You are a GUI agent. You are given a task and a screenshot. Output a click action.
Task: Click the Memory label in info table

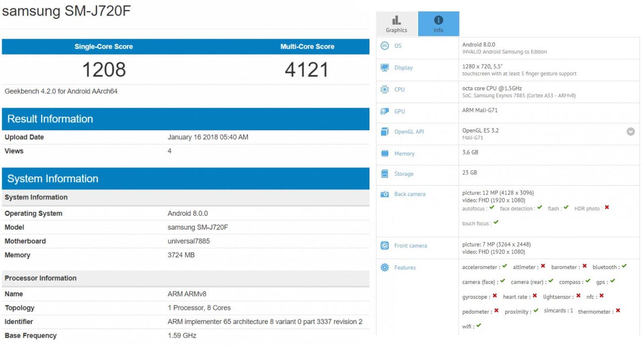tap(404, 154)
